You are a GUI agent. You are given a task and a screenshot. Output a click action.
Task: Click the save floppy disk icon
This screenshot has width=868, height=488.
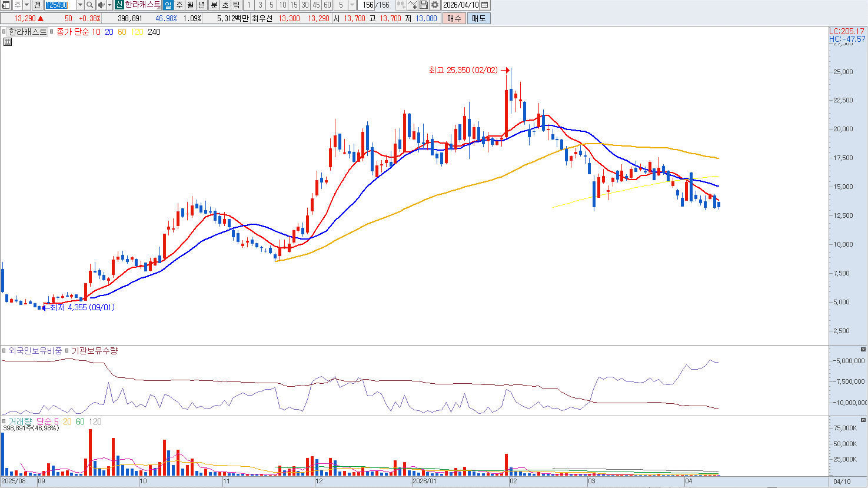pyautogui.click(x=424, y=5)
